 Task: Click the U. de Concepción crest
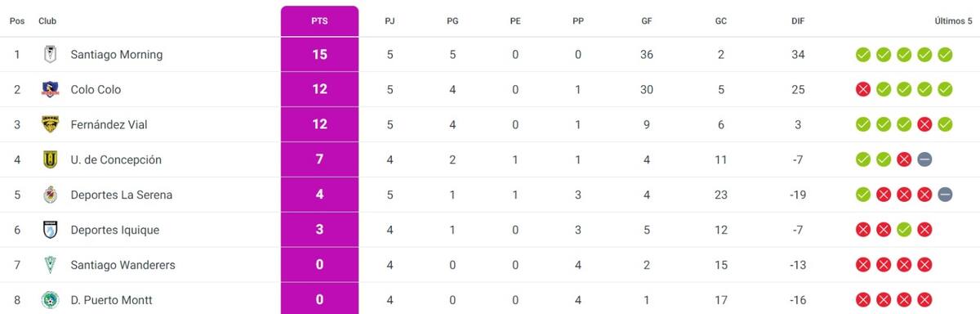pos(50,160)
